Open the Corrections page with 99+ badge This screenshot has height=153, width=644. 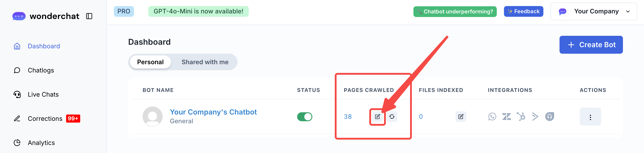click(x=45, y=119)
